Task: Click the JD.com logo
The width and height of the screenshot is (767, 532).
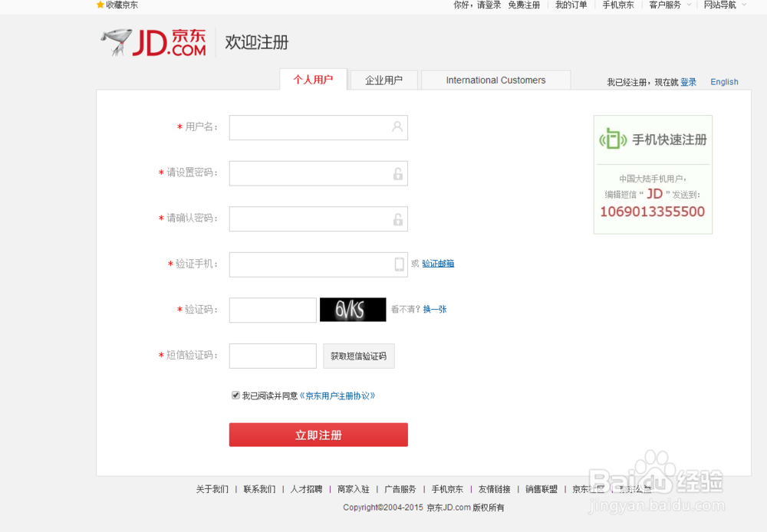Action: (x=152, y=42)
